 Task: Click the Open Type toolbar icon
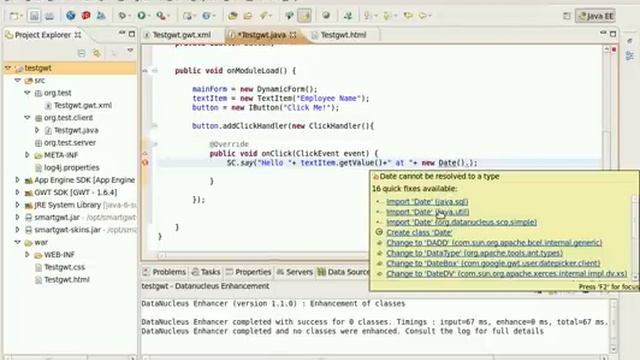233,16
